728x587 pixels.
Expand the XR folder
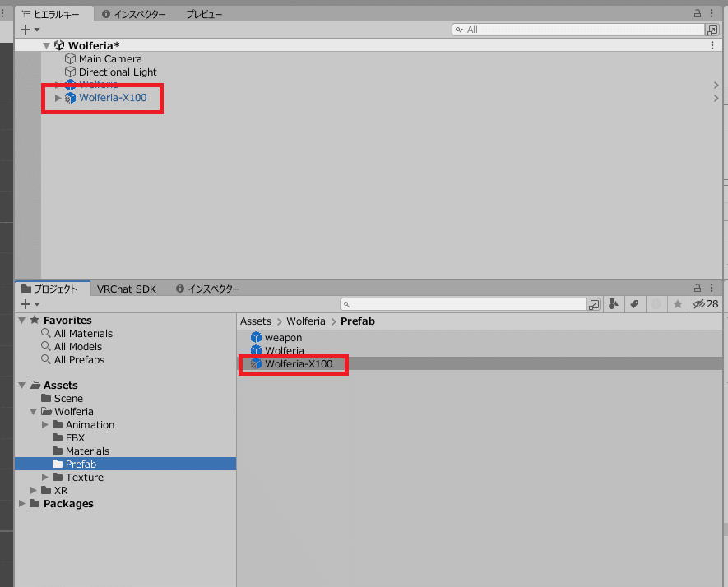coord(34,491)
